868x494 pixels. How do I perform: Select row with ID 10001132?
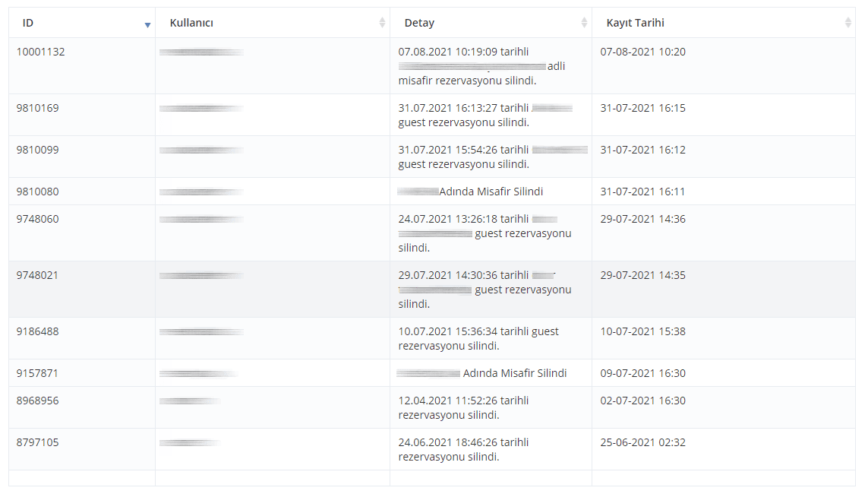pyautogui.click(x=432, y=66)
